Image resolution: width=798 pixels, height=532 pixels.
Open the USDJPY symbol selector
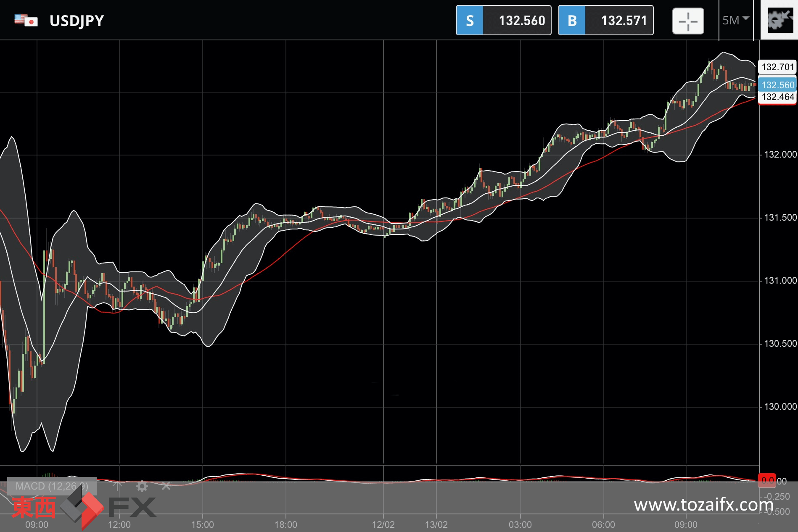[x=77, y=21]
